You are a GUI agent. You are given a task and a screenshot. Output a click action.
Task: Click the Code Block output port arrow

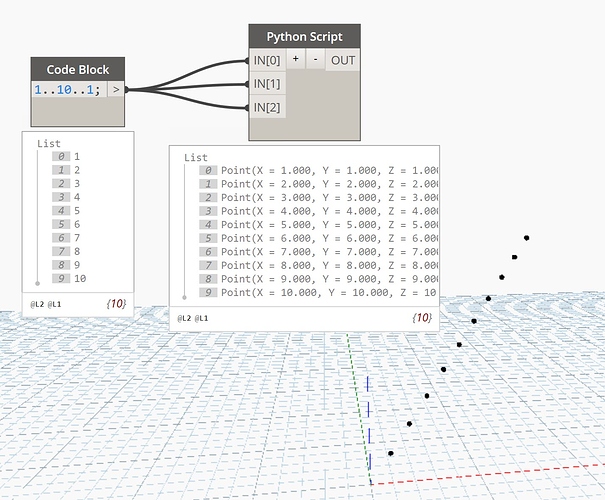click(x=116, y=90)
